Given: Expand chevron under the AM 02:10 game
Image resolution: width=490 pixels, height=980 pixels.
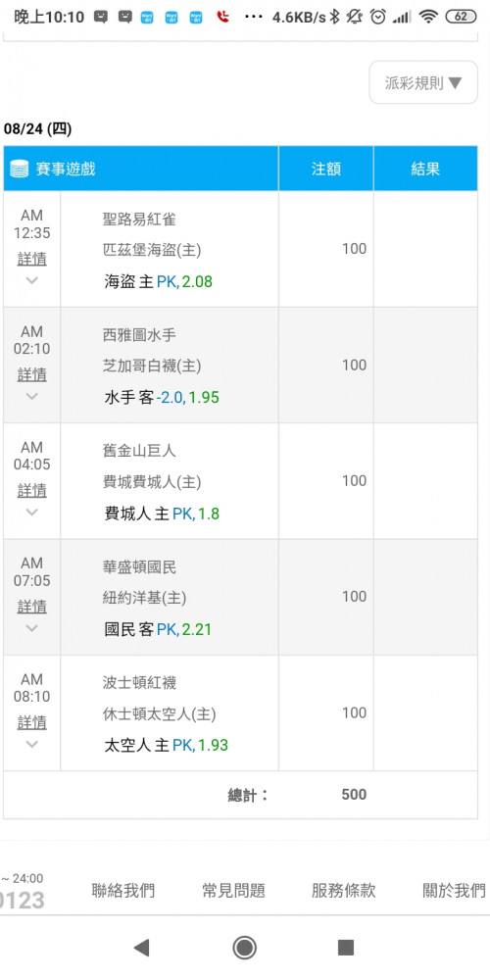Looking at the screenshot, I should (x=32, y=396).
